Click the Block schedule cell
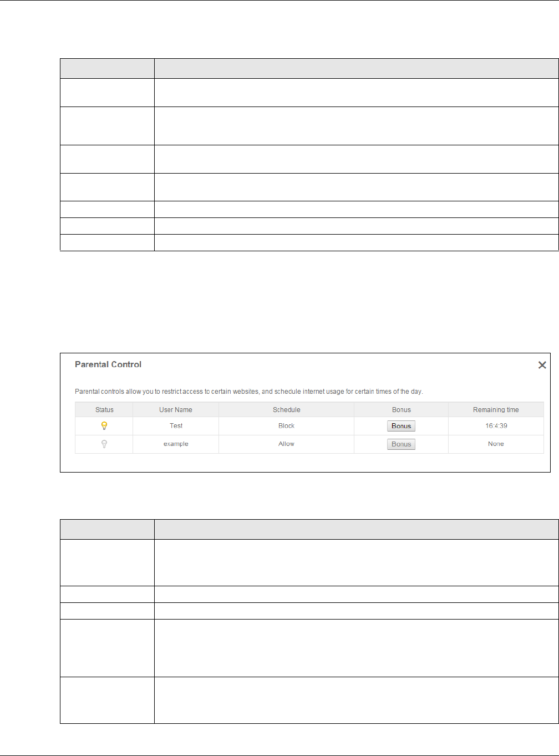The height and width of the screenshot is (756, 559). pyautogui.click(x=287, y=426)
